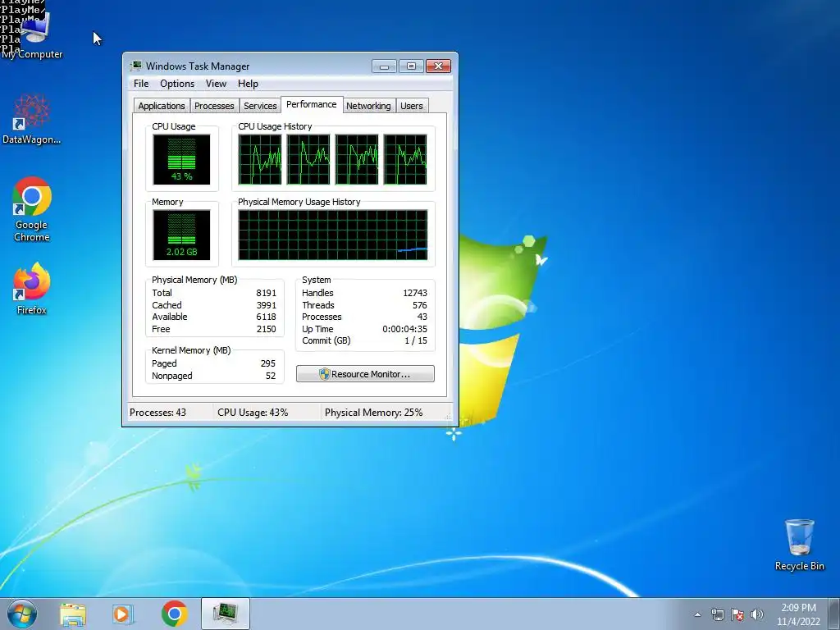Open the DataWagon desktop shortcut
The image size is (840, 630).
(32, 119)
